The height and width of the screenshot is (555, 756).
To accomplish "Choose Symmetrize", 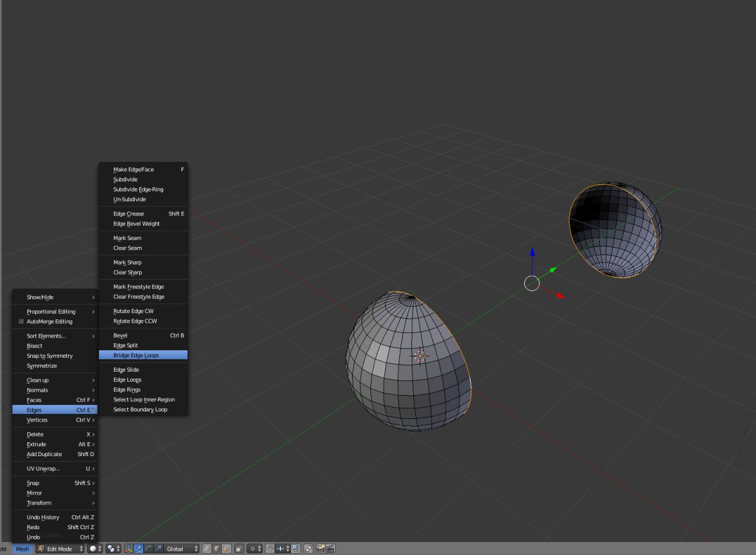I will coord(55,366).
